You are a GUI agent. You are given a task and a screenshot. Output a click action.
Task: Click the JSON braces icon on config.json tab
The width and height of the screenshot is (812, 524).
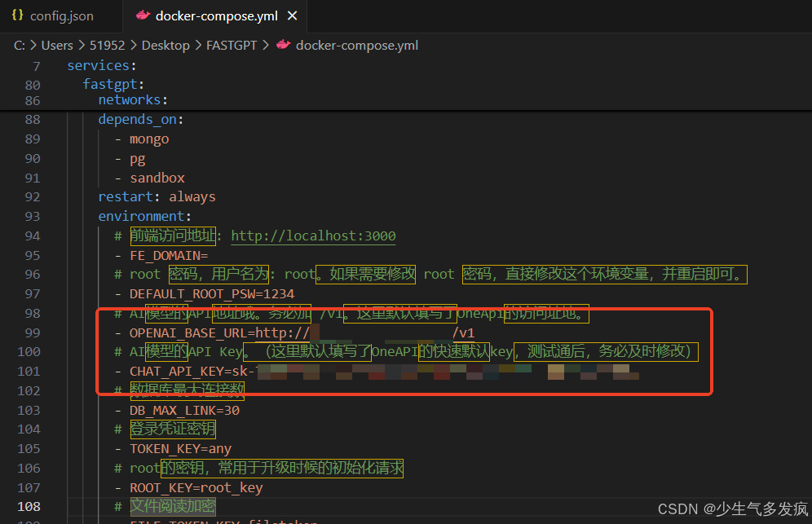click(x=18, y=15)
